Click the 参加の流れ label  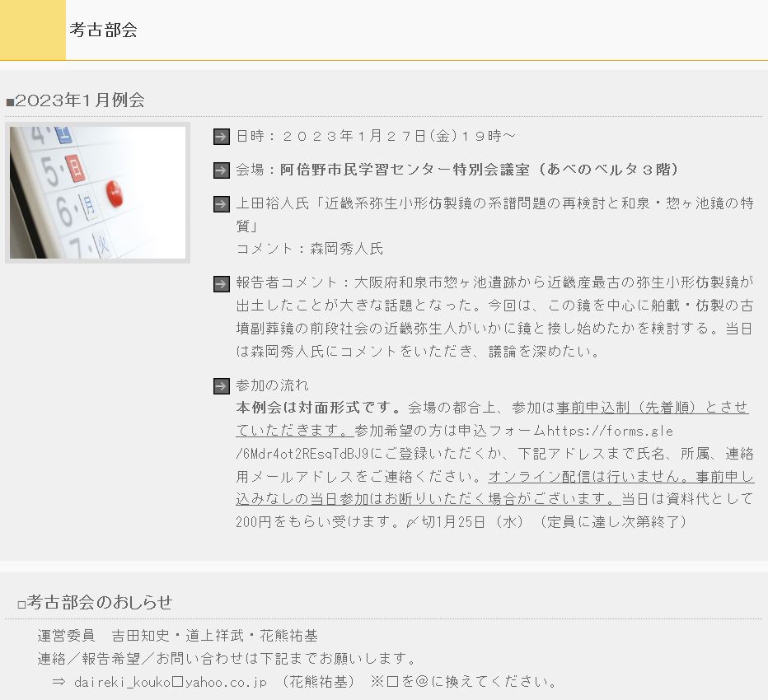pyautogui.click(x=272, y=385)
